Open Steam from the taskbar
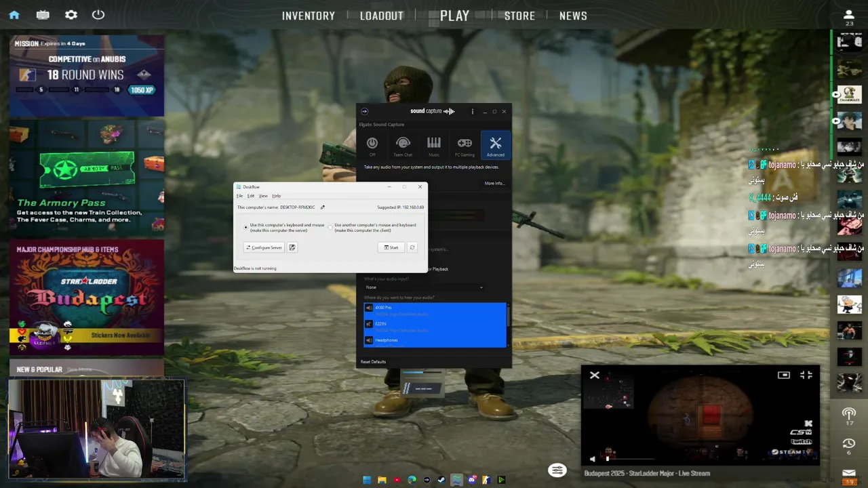 441,480
